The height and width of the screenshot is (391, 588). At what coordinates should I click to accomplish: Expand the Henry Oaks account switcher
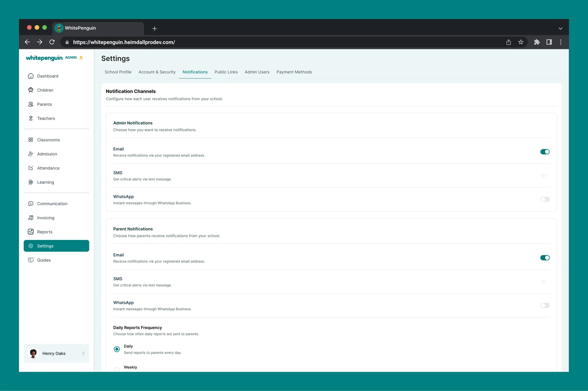(x=83, y=353)
